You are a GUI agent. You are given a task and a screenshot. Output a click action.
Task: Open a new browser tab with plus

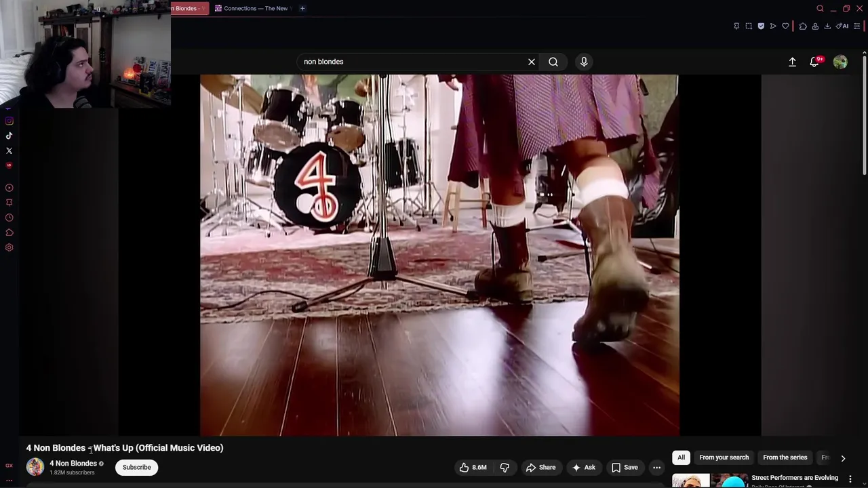coord(302,8)
